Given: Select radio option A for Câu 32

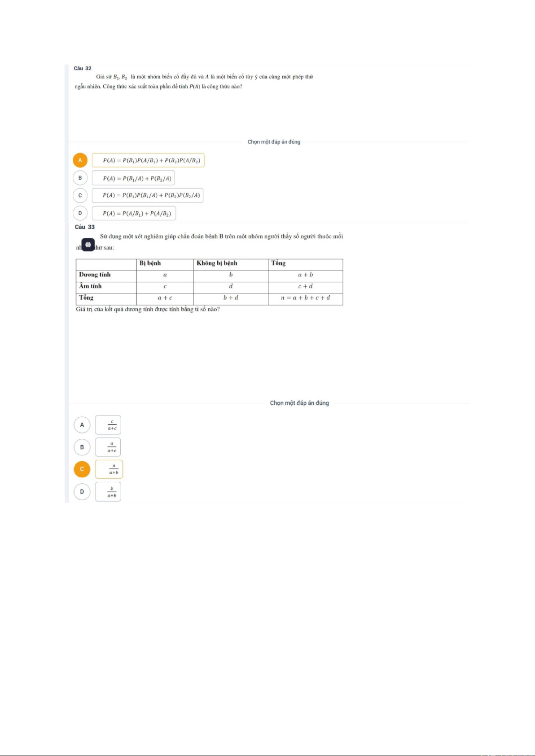Looking at the screenshot, I should click(x=80, y=160).
